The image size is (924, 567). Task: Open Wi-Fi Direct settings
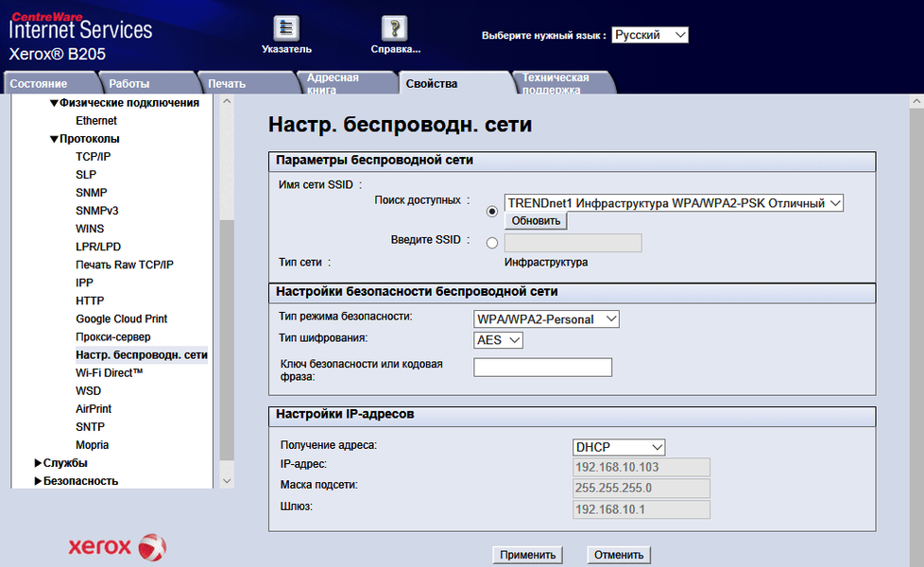[109, 372]
